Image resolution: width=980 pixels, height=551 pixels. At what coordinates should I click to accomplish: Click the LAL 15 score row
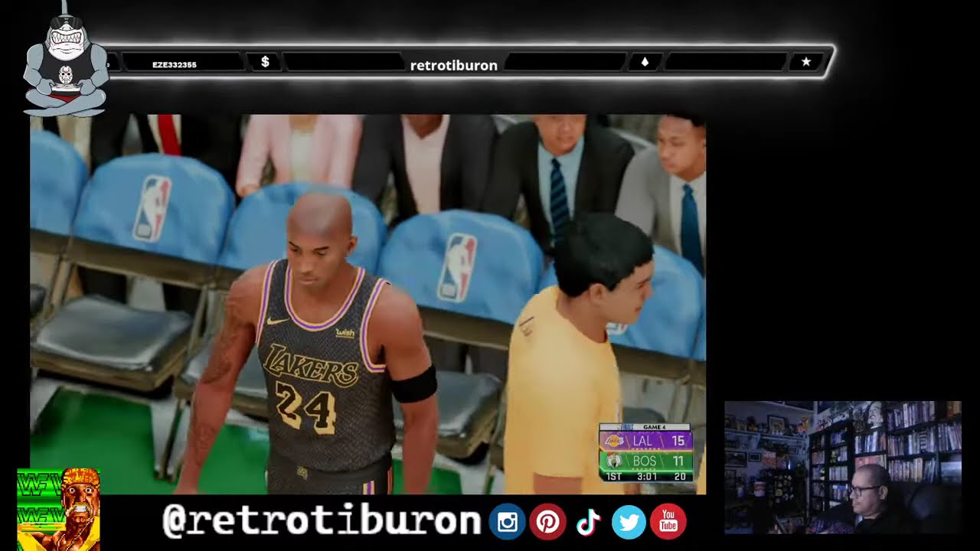click(x=646, y=442)
